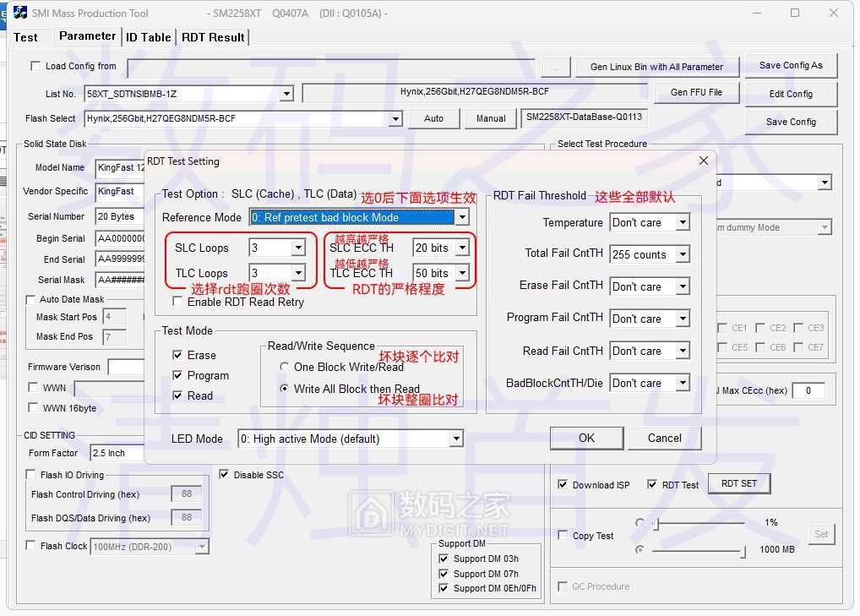
Task: Expand the TLC ECC TH dropdown
Action: 462,273
